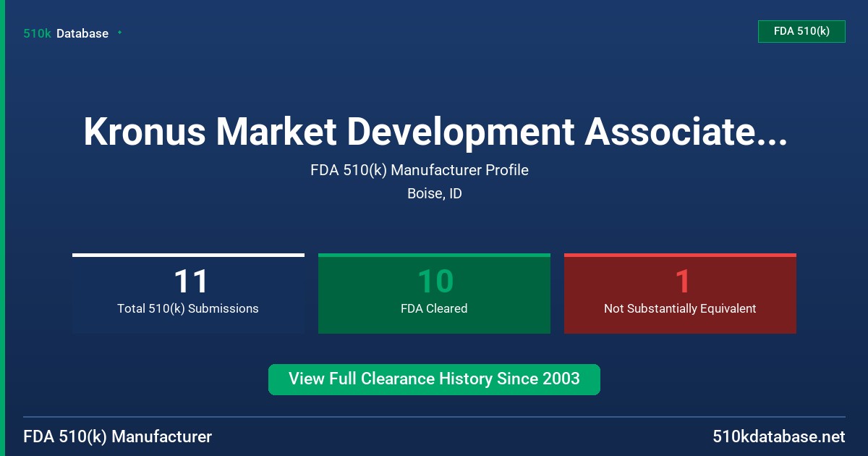Click the number 11 total count
Screen dimensions: 868x456
point(191,282)
